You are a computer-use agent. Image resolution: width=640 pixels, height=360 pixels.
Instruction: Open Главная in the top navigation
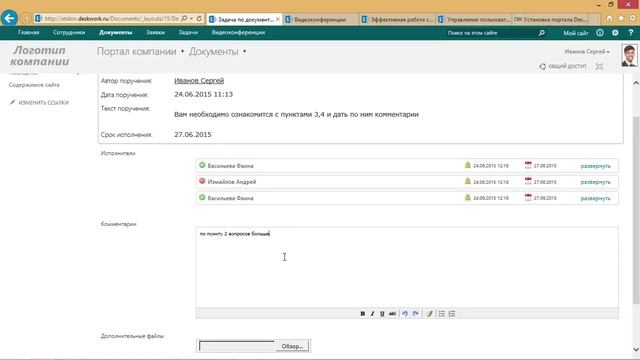[29, 32]
